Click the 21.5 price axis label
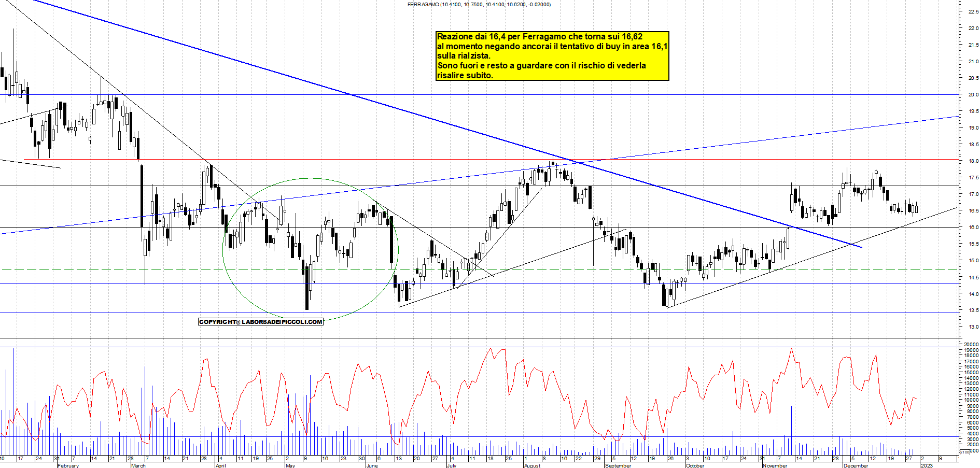The width and height of the screenshot is (980, 468). coord(973,45)
